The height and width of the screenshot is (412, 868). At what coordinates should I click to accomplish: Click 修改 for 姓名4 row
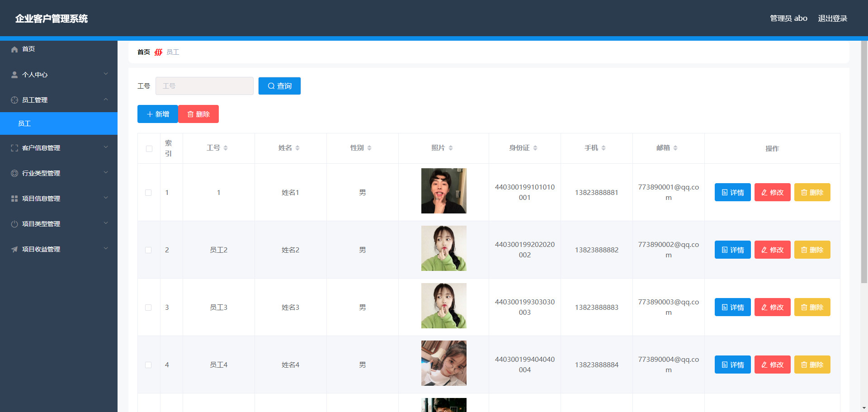[x=773, y=365]
